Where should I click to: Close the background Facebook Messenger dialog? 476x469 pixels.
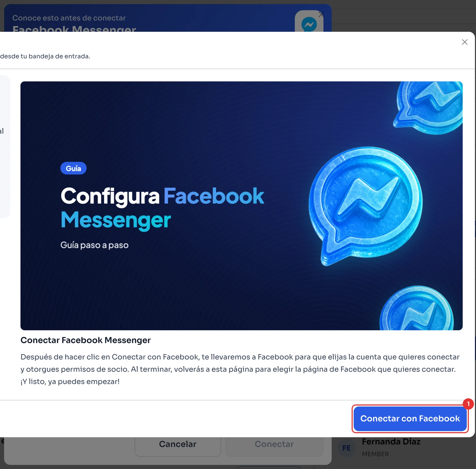click(x=321, y=14)
